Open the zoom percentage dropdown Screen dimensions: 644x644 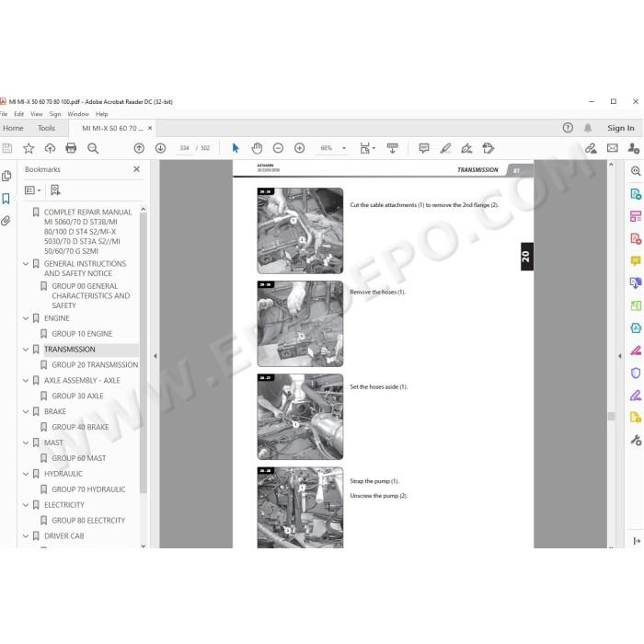coord(344,148)
